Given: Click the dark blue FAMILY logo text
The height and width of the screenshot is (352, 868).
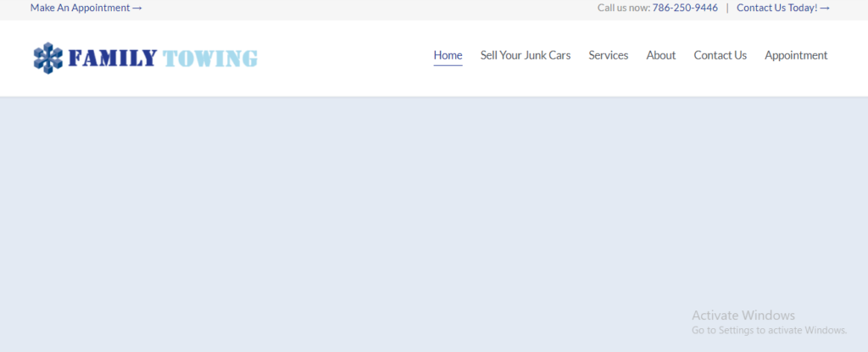Looking at the screenshot, I should pos(112,59).
